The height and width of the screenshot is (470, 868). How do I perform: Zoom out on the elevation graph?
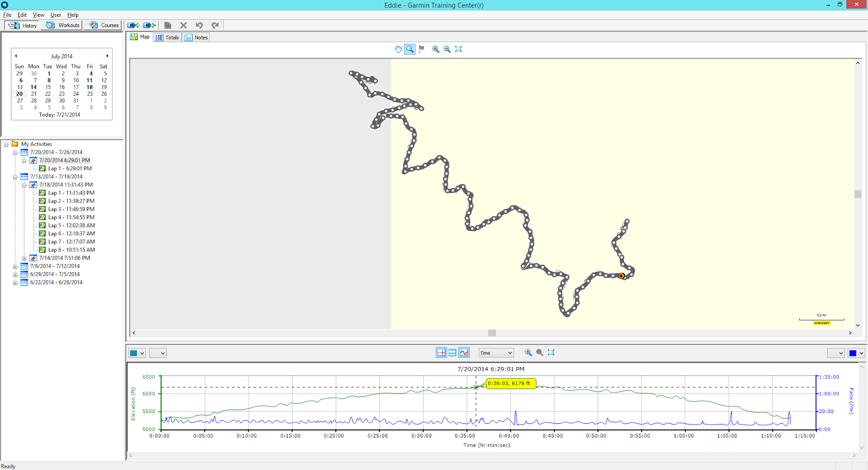[539, 352]
